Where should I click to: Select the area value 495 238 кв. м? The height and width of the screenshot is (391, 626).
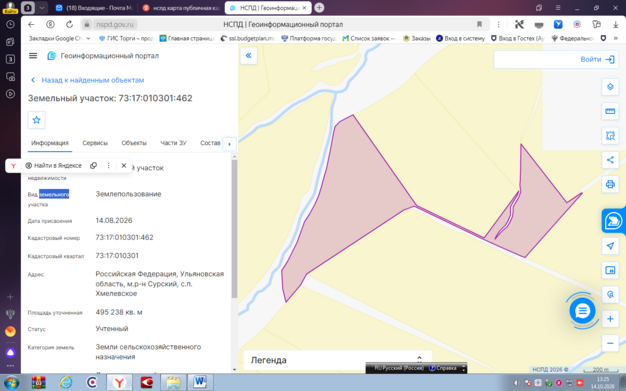pos(119,312)
